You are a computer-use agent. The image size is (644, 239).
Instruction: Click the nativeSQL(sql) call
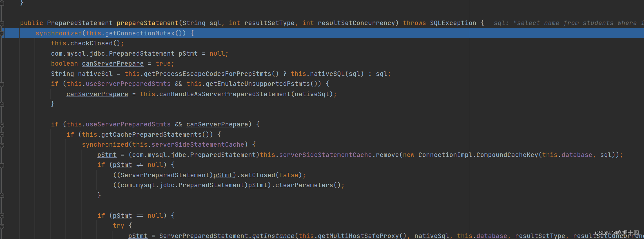coord(337,74)
